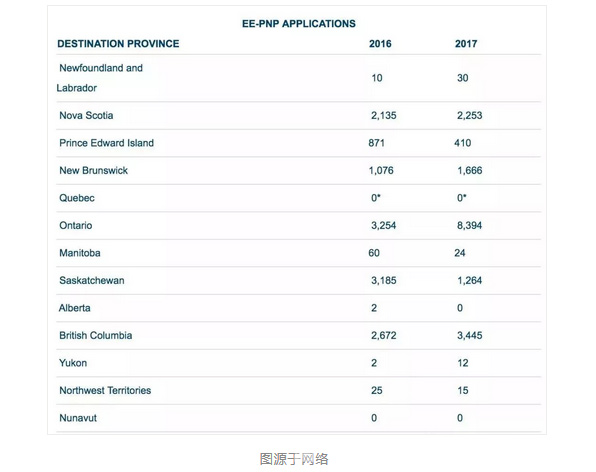Click Saskatchewan value 1,264
596x472 pixels.
[x=469, y=280]
